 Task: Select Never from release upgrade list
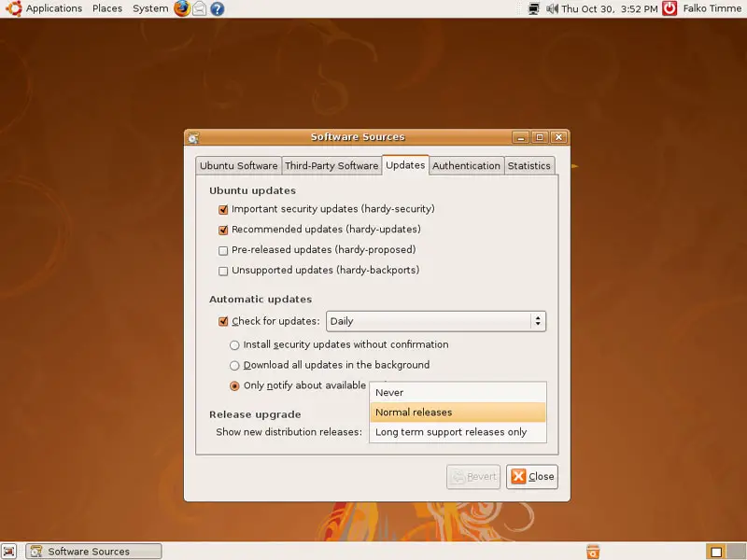point(389,393)
